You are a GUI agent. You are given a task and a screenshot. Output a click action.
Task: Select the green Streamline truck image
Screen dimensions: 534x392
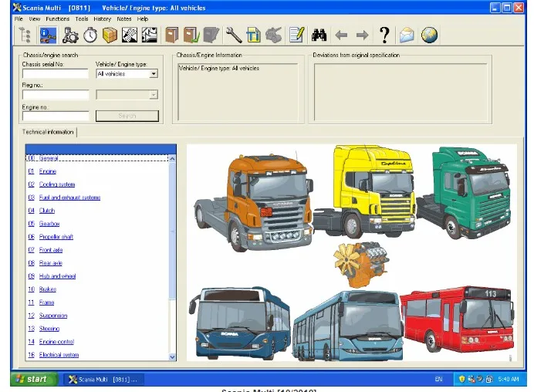464,192
